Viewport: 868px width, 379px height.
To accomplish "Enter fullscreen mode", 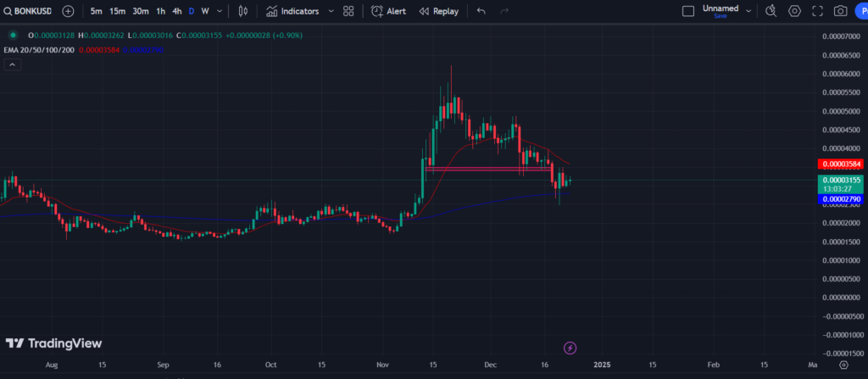I will 817,11.
